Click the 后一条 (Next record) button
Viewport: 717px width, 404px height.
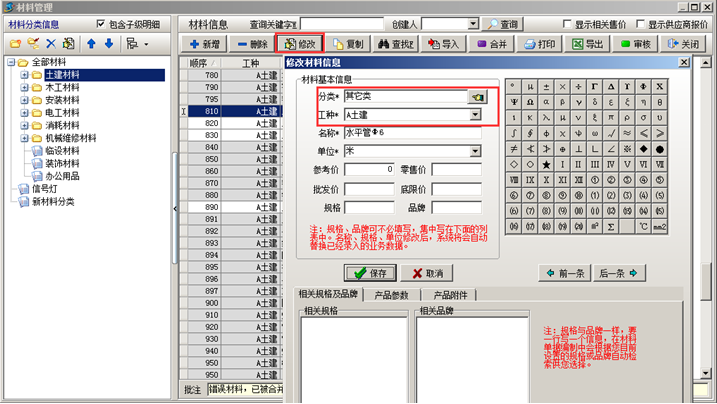pos(619,273)
